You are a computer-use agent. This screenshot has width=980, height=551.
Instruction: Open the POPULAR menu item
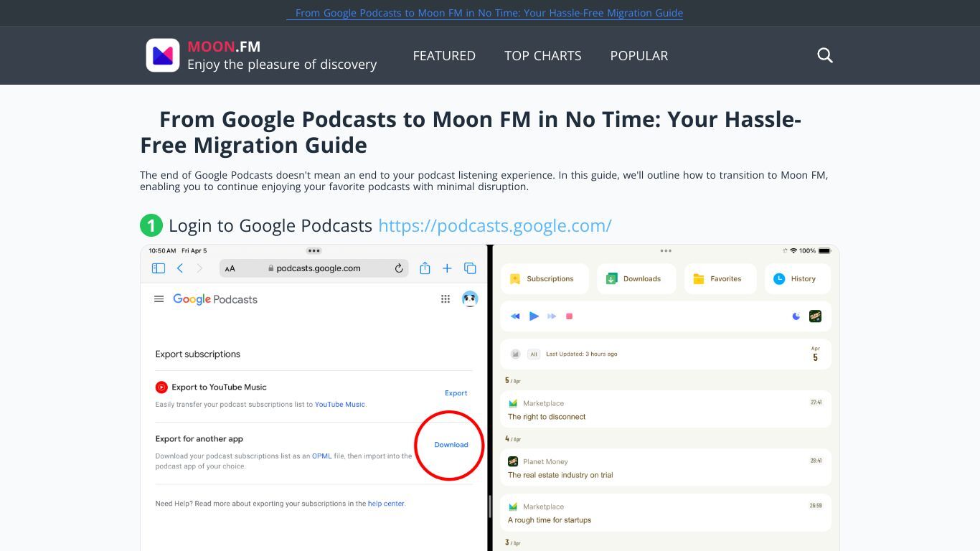pos(639,55)
